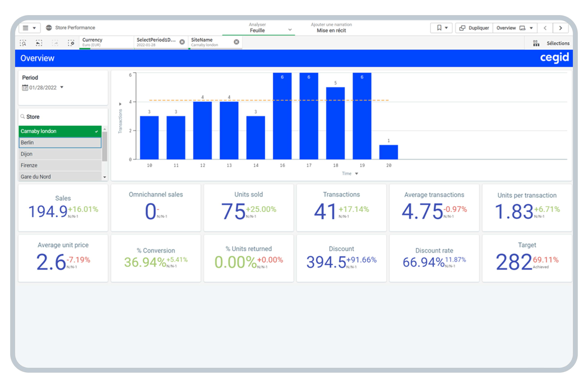Open the hamburger navigation menu dropdown

29,28
